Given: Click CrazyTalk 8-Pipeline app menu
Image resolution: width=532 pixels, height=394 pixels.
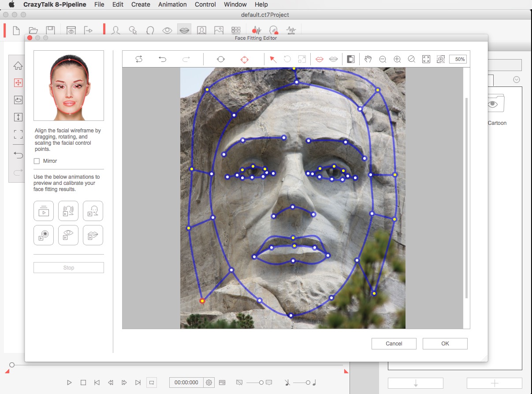Looking at the screenshot, I should [x=55, y=4].
